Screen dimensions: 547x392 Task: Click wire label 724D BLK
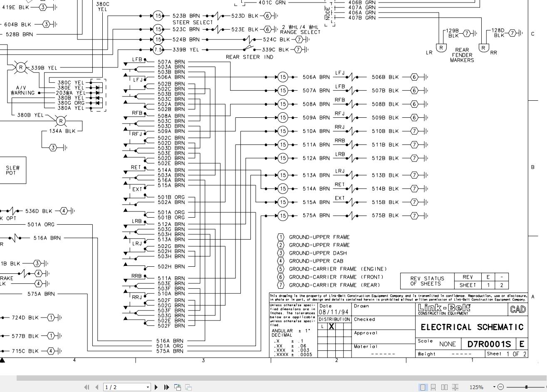(25, 318)
